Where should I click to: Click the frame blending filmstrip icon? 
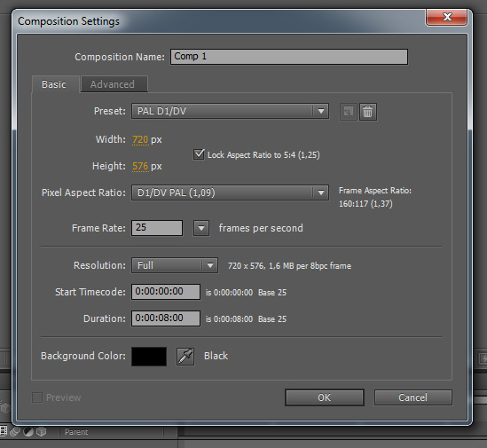4,431
